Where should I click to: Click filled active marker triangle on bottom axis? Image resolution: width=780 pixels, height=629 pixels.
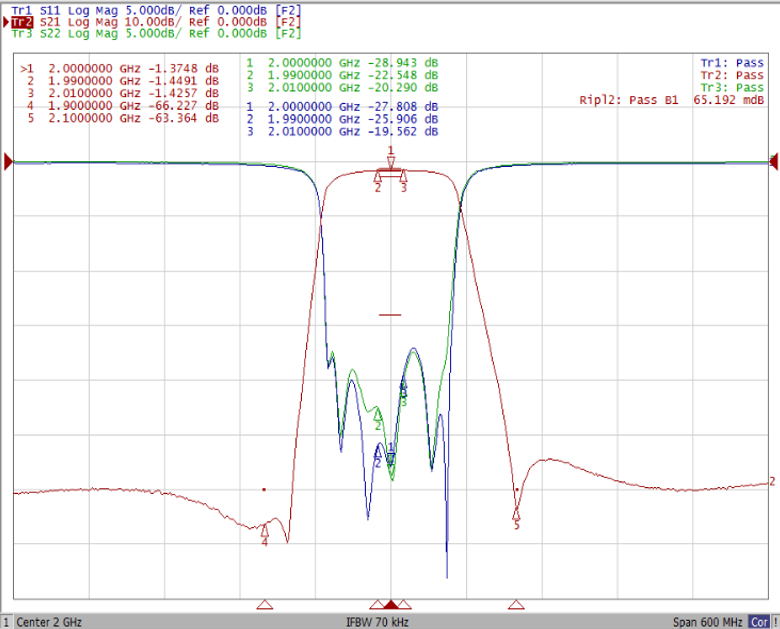pyautogui.click(x=391, y=605)
